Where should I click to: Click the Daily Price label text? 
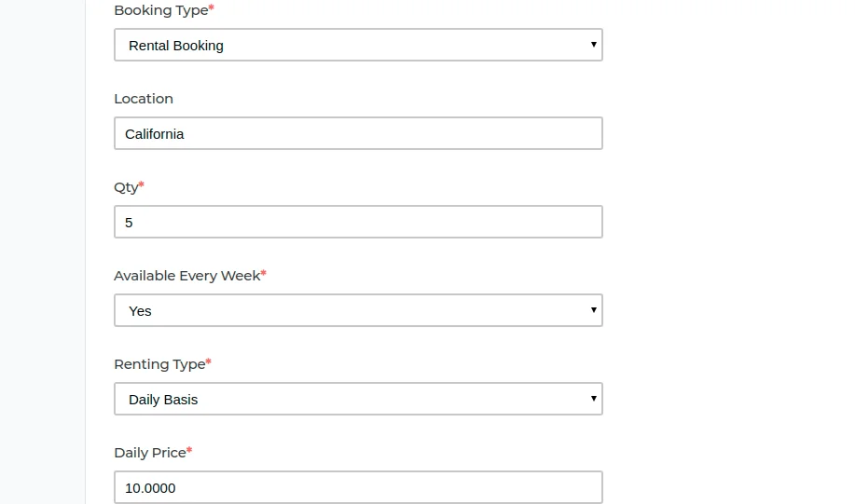tap(150, 453)
